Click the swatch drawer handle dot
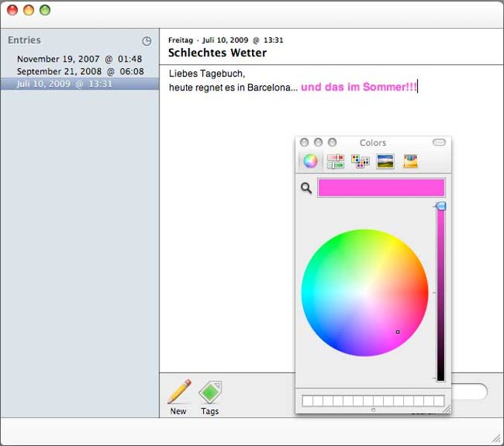 pyautogui.click(x=373, y=410)
